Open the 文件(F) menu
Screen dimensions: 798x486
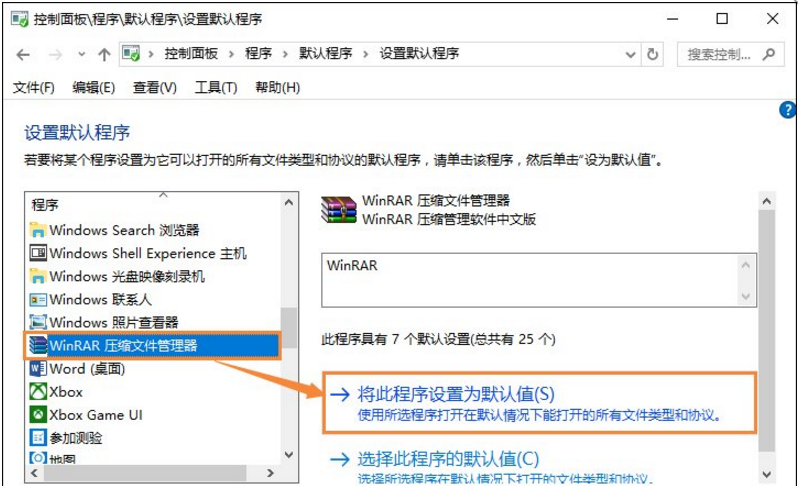34,88
